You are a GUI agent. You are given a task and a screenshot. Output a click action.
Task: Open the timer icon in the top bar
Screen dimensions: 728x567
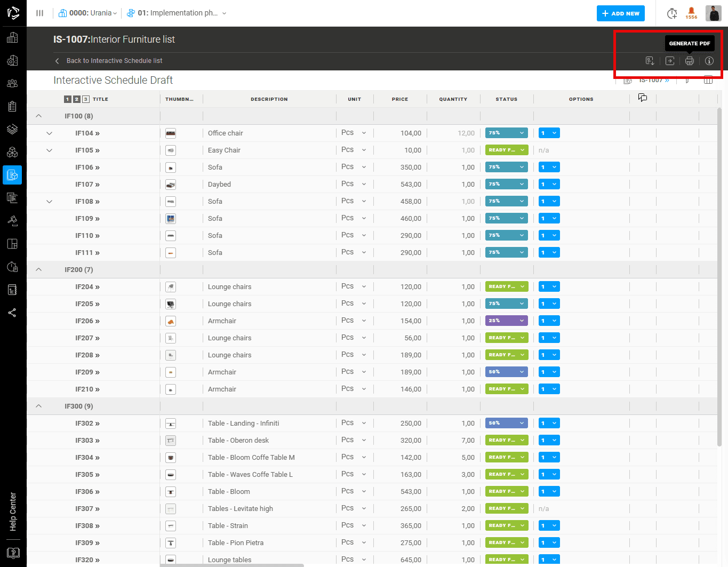pyautogui.click(x=672, y=13)
